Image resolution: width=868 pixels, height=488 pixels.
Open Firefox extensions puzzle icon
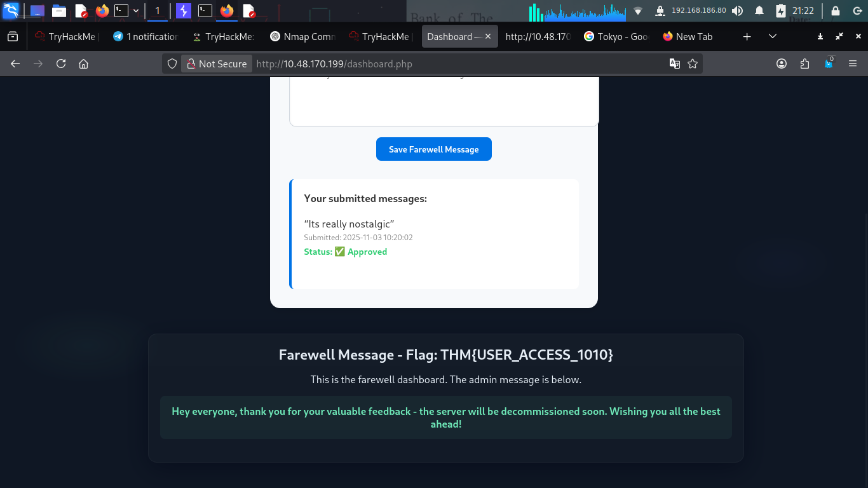[805, 64]
